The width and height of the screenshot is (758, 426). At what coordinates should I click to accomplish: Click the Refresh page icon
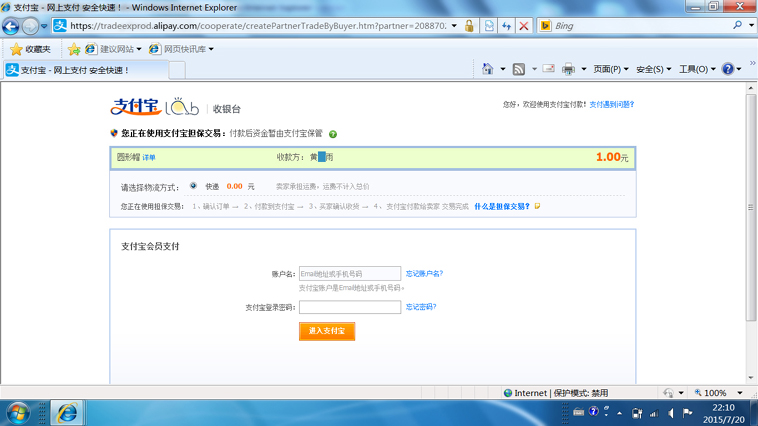pyautogui.click(x=506, y=26)
